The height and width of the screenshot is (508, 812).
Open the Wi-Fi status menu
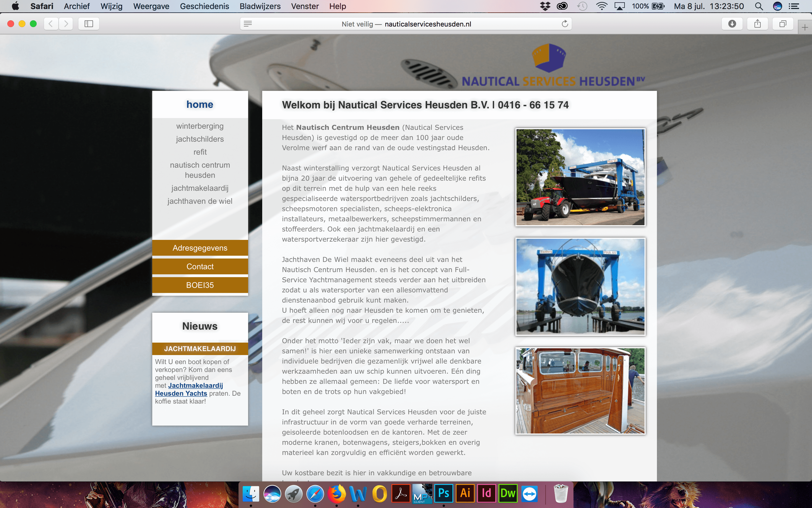602,6
